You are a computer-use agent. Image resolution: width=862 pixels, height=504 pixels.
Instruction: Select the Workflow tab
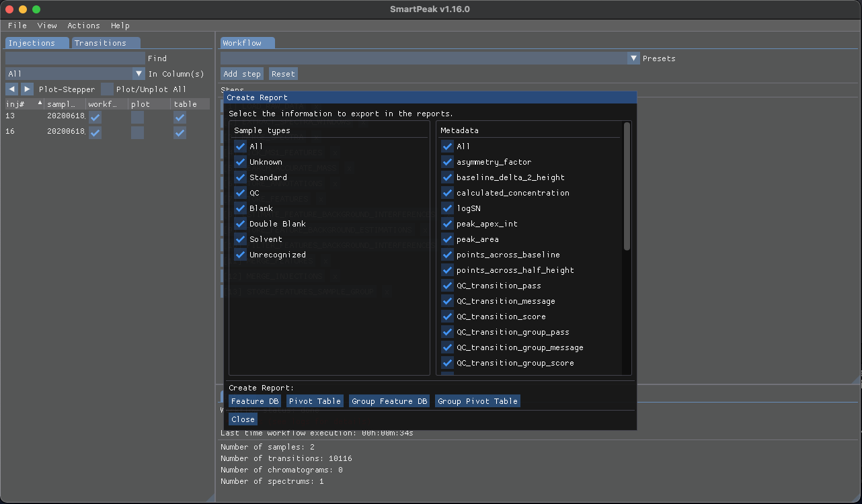coord(247,43)
